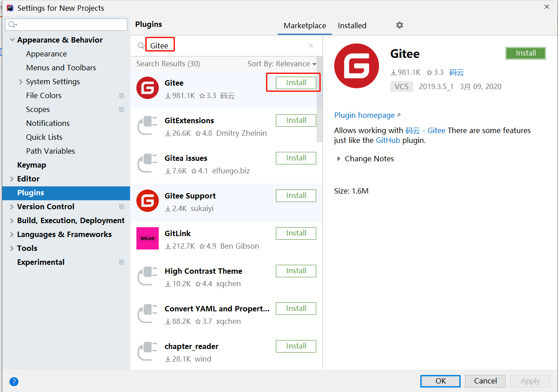Open the help question mark icon

[x=14, y=382]
